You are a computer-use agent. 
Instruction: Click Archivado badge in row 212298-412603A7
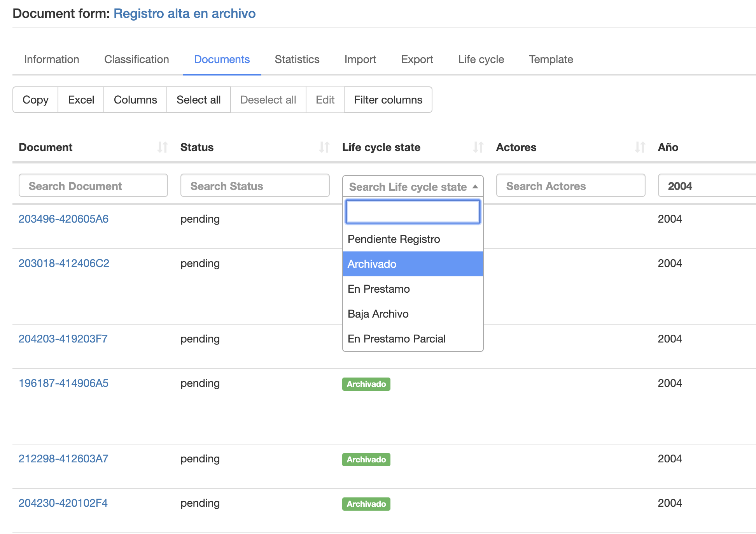point(366,460)
